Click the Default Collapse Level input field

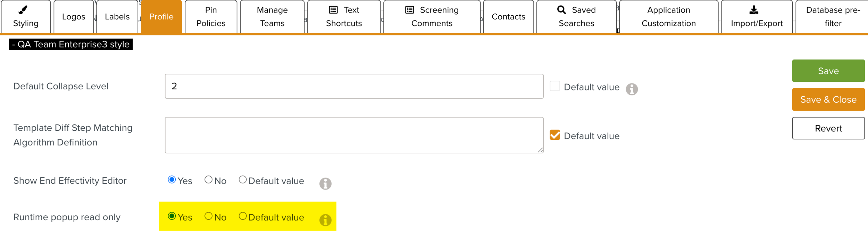(354, 86)
